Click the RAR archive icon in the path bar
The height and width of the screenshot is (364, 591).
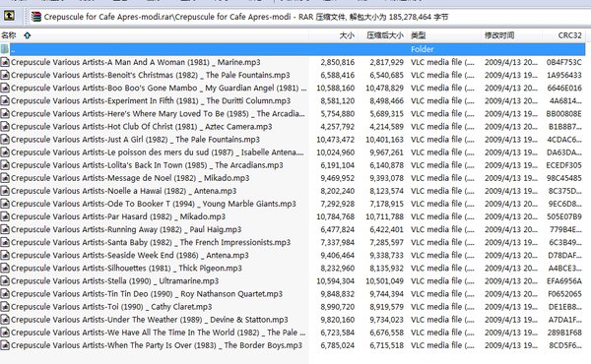(36, 17)
